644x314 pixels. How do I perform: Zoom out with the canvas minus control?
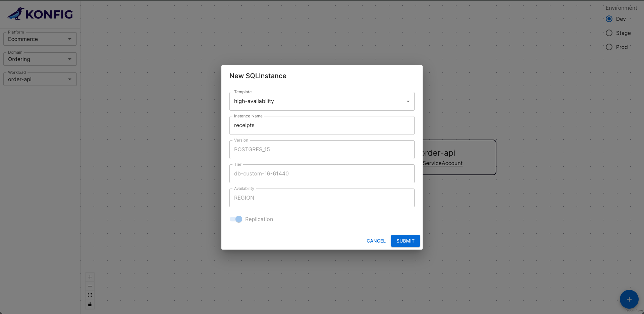(90, 286)
